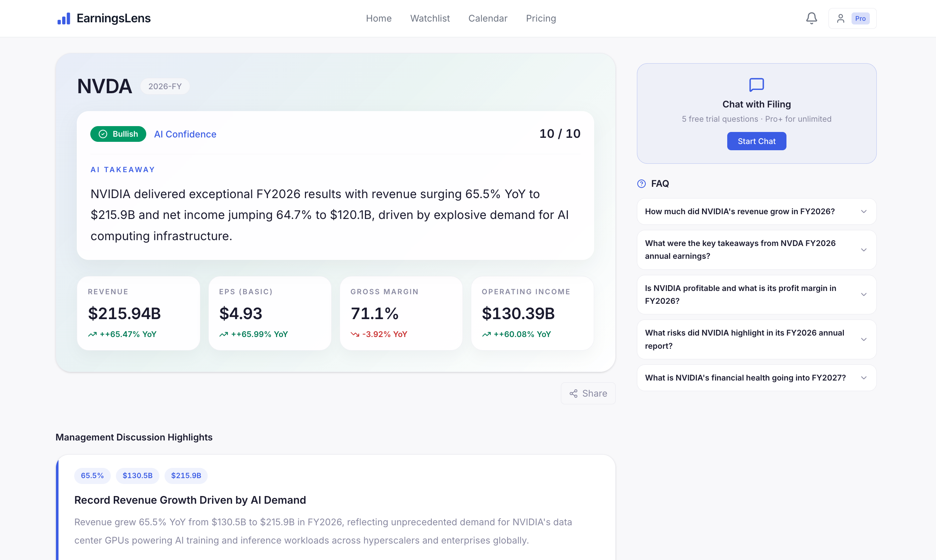
Task: Click the FAQ question mark icon
Action: tap(641, 184)
